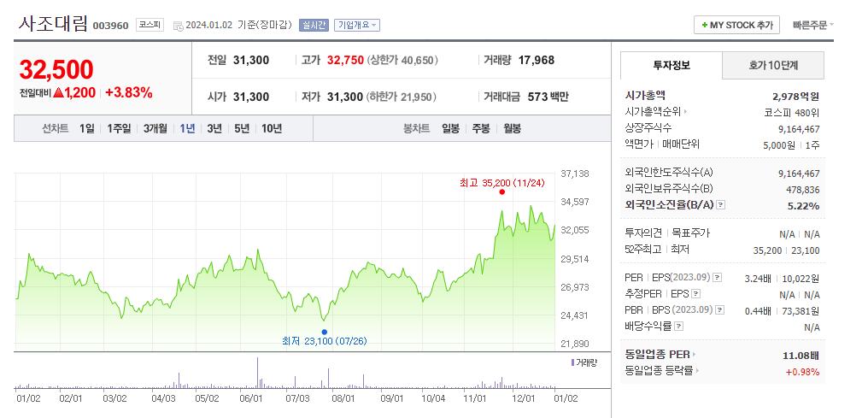Click the 06/01 date label on the chart axis
868x418 pixels.
pyautogui.click(x=251, y=398)
